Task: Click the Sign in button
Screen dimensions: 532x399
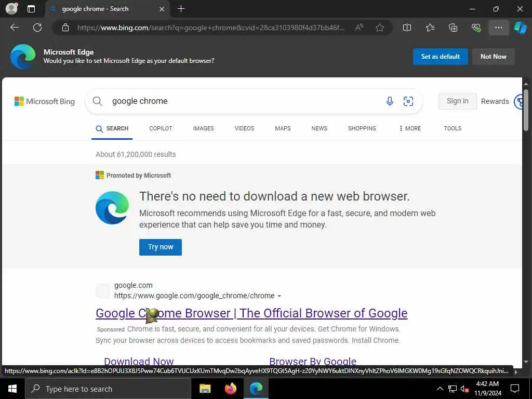Action: click(x=457, y=101)
